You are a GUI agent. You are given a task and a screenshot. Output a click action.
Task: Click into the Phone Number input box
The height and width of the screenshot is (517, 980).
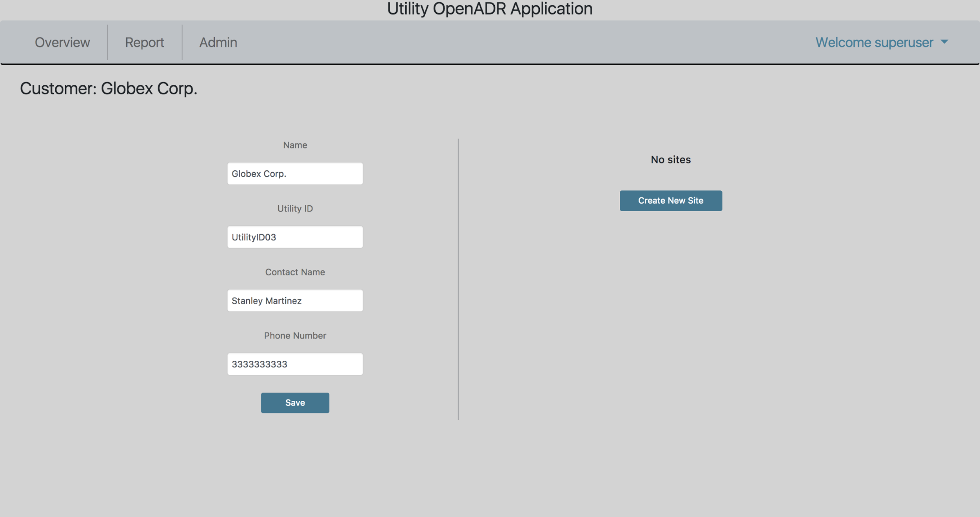click(295, 364)
